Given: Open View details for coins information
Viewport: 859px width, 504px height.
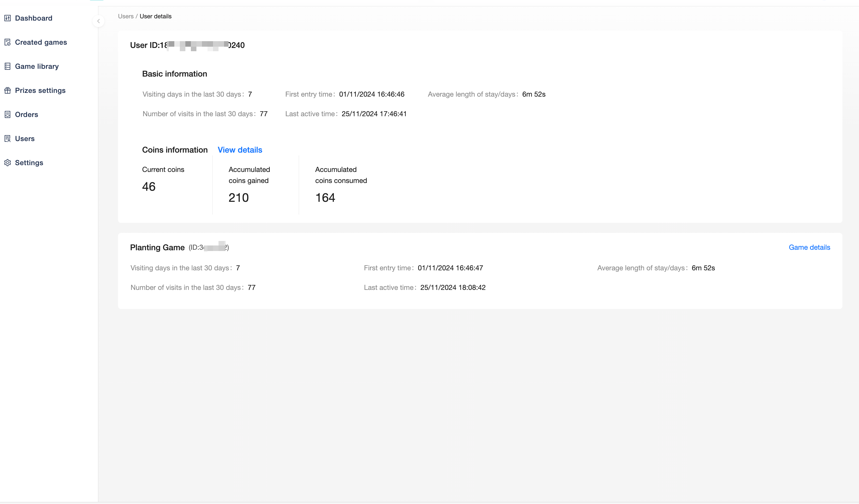Looking at the screenshot, I should pos(240,150).
